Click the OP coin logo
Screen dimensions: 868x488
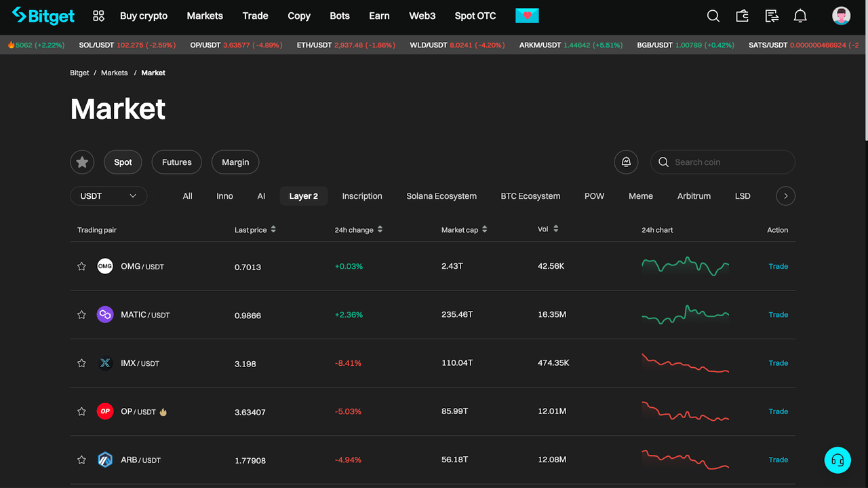click(x=104, y=411)
